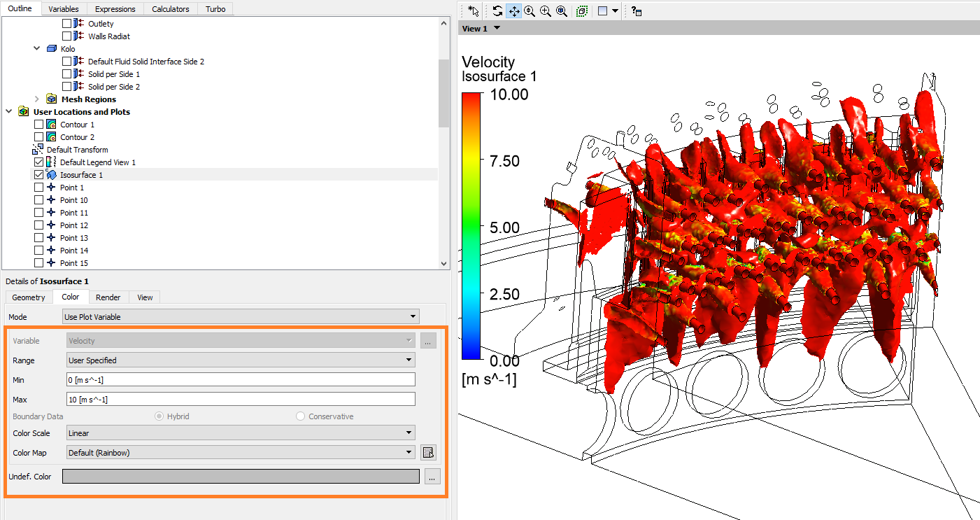Collapse the Kolo tree node
The width and height of the screenshot is (980, 520).
pos(37,49)
